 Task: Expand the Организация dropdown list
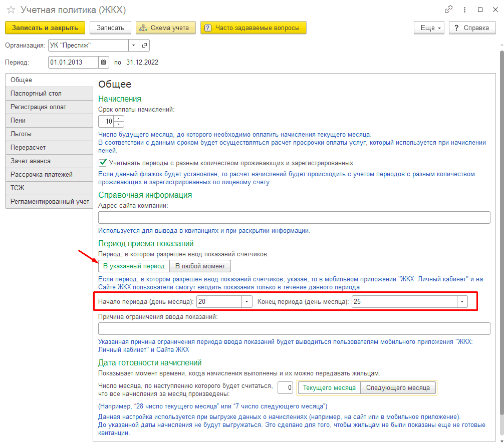pyautogui.click(x=133, y=46)
